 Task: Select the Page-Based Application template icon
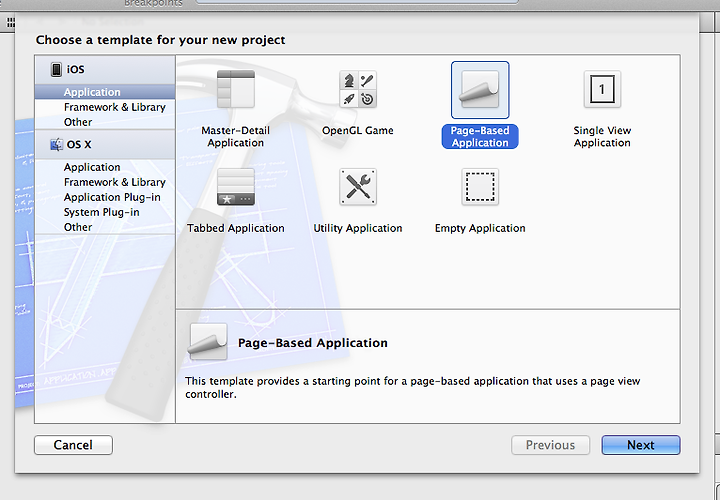coord(480,90)
